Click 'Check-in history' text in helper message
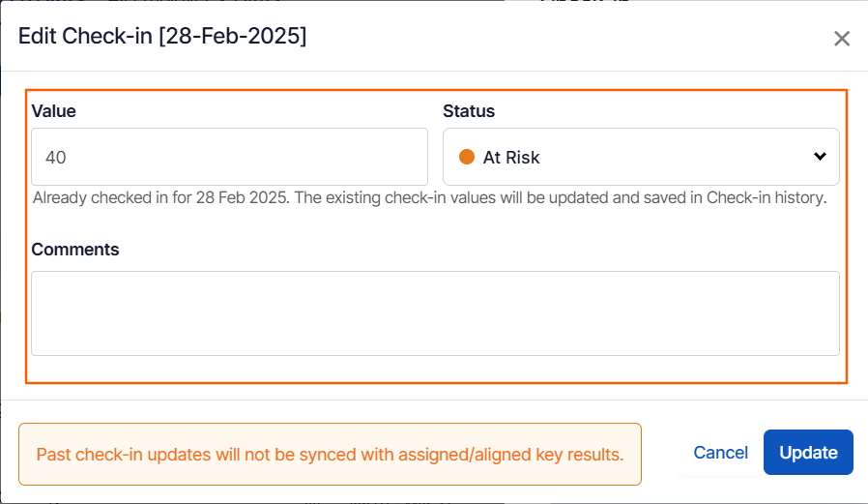Viewport: 868px width, 504px height. point(766,197)
